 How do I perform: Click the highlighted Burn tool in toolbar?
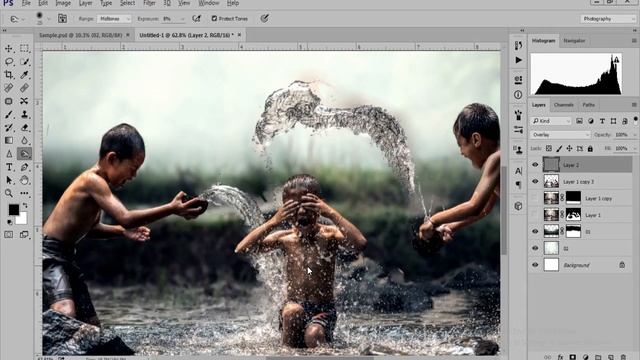click(x=24, y=154)
